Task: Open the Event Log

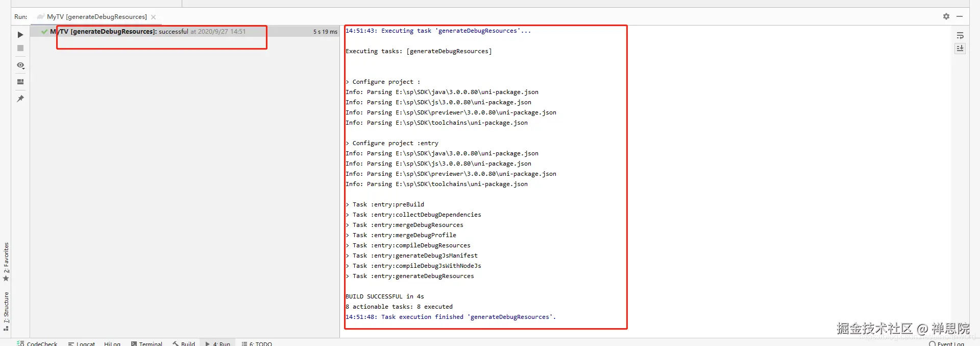Action: pyautogui.click(x=947, y=343)
